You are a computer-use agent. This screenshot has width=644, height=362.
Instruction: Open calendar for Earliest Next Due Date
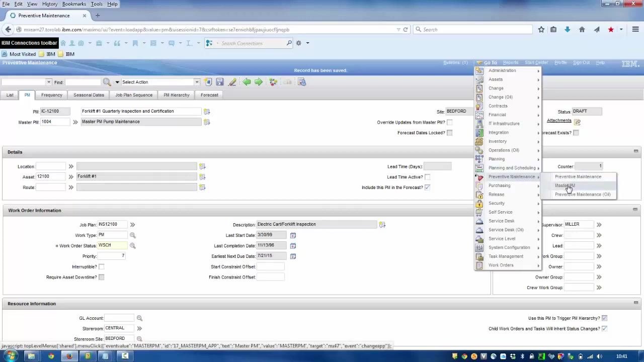click(293, 256)
